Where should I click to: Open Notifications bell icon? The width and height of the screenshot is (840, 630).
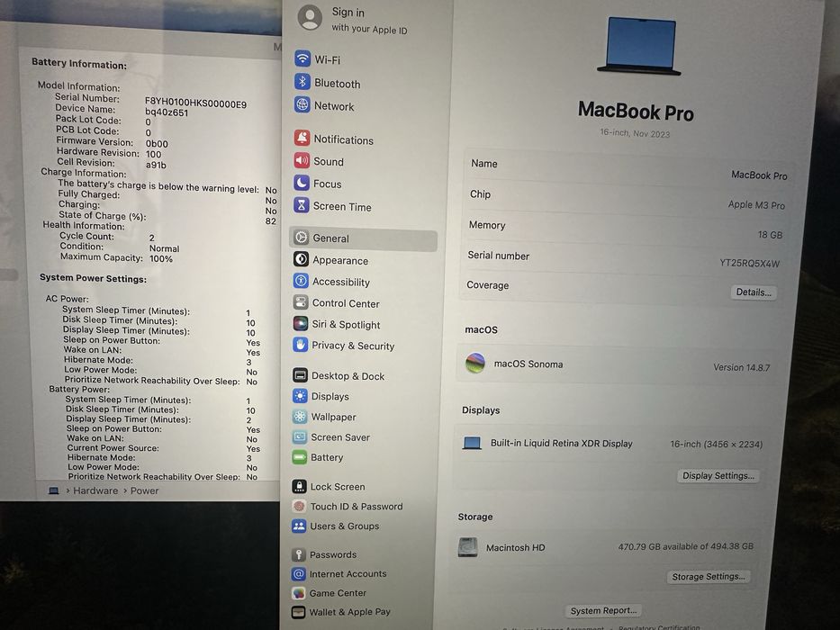click(x=302, y=139)
